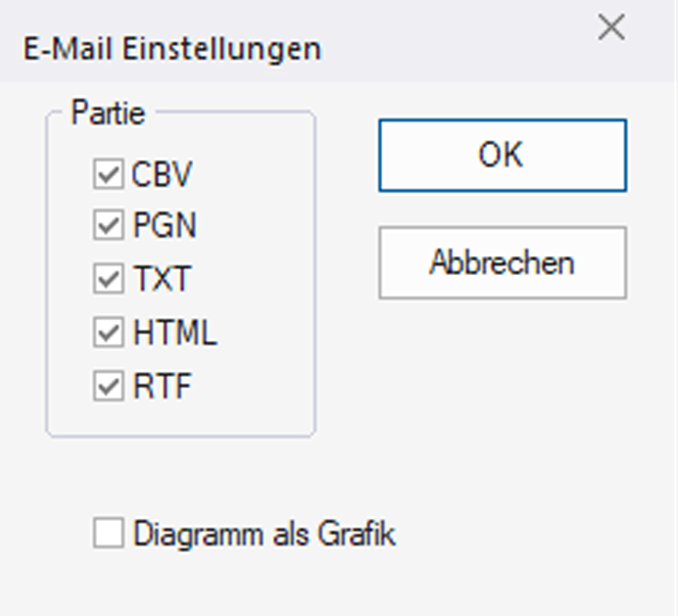Screen dimensions: 678x616
Task: Toggle the TXT checkbox off
Action: pos(108,280)
